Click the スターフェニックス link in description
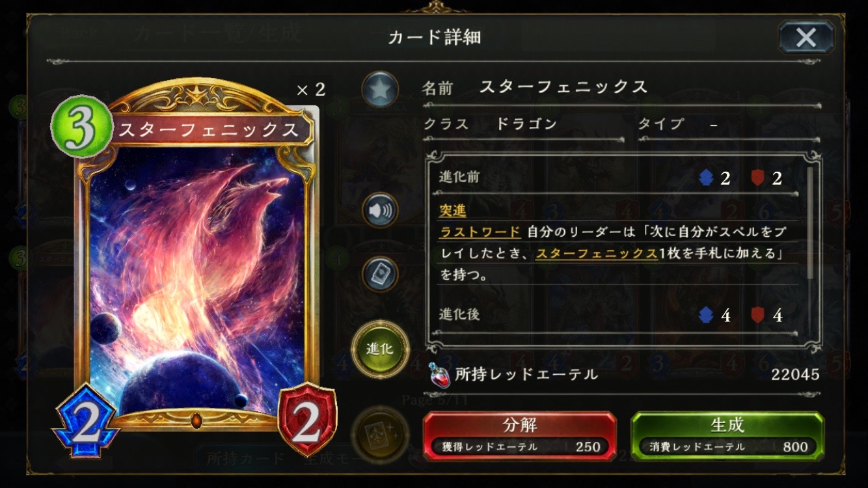This screenshot has height=488, width=868. tap(597, 254)
